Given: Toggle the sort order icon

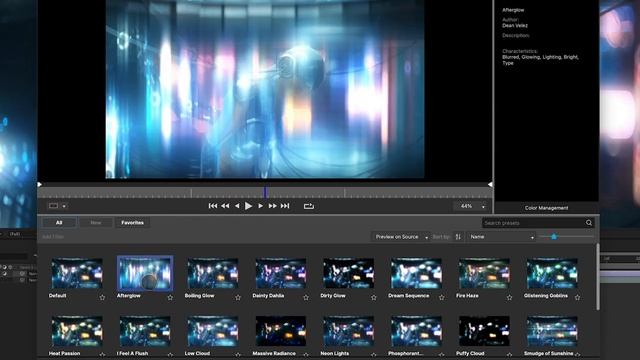Looking at the screenshot, I should 458,237.
